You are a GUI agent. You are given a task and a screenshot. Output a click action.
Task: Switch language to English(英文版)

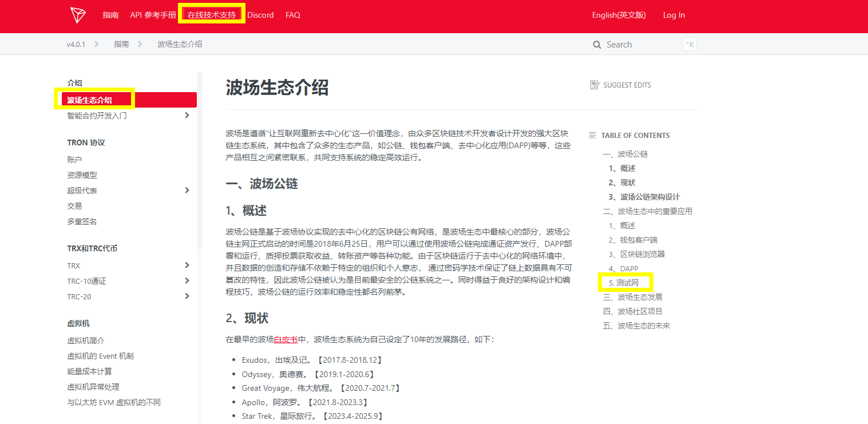point(619,15)
